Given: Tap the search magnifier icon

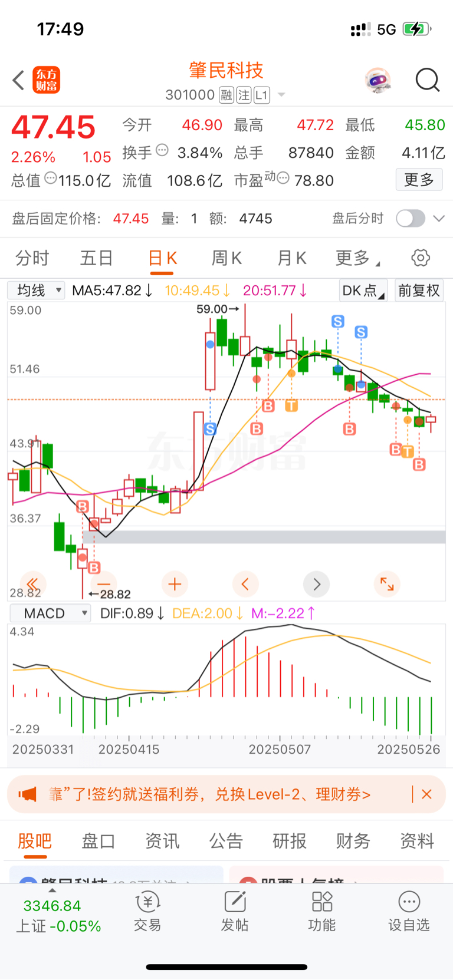Looking at the screenshot, I should click(428, 80).
